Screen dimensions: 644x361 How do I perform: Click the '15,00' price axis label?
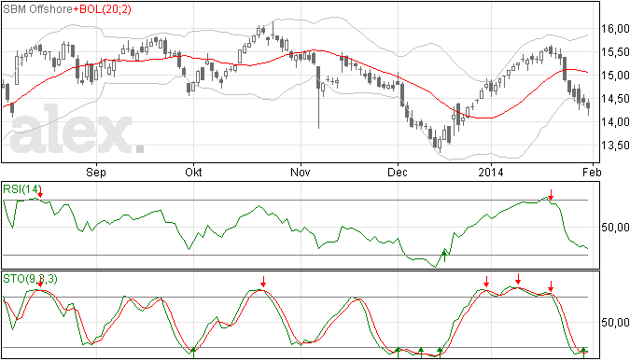615,76
